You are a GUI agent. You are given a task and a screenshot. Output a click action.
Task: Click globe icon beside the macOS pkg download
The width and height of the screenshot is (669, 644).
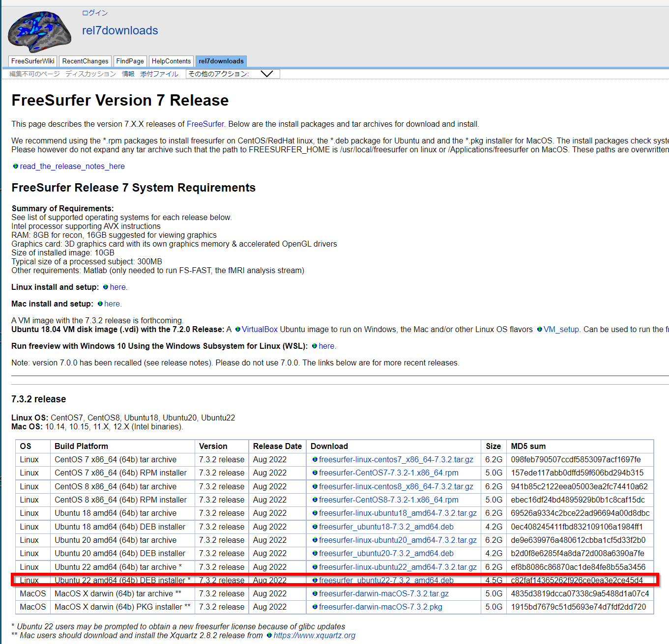pos(315,607)
